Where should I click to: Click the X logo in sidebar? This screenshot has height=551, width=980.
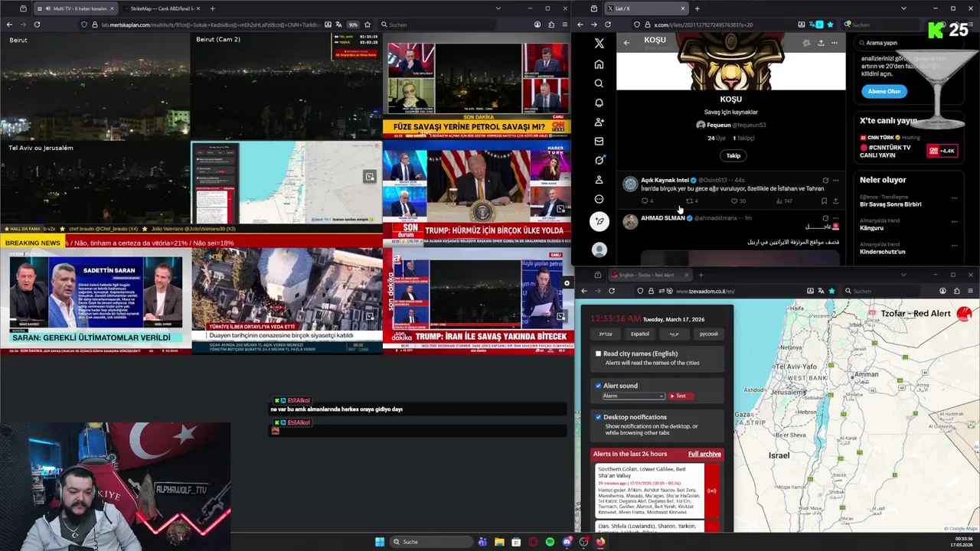(x=599, y=44)
